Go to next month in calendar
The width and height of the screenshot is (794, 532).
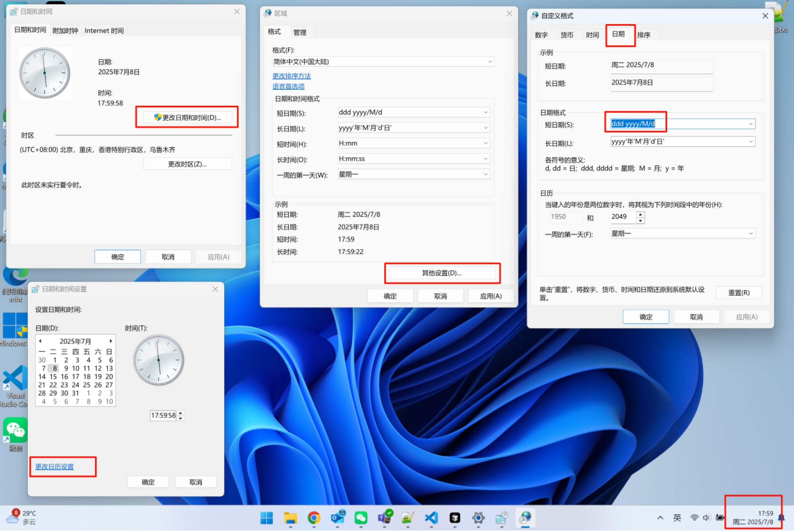point(111,341)
